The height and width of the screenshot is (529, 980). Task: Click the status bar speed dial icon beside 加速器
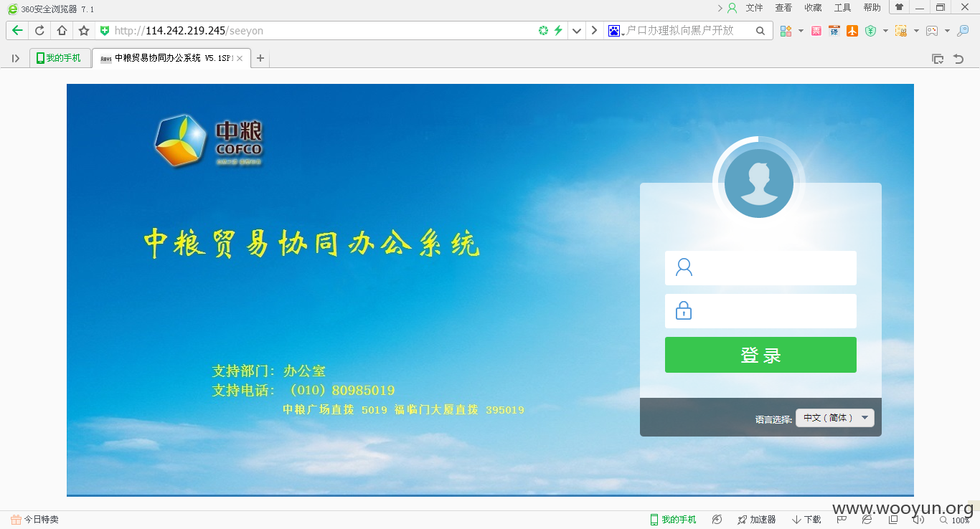[717, 520]
